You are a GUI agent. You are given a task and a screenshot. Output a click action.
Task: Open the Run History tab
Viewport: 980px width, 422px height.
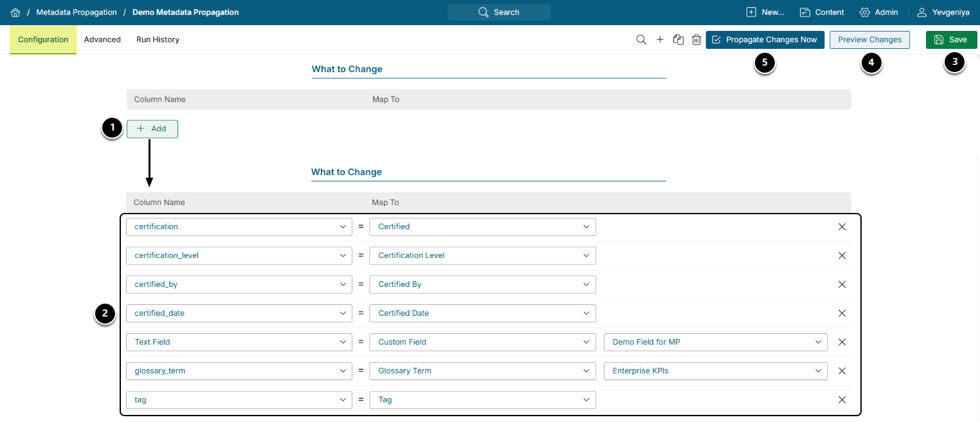[x=158, y=40]
